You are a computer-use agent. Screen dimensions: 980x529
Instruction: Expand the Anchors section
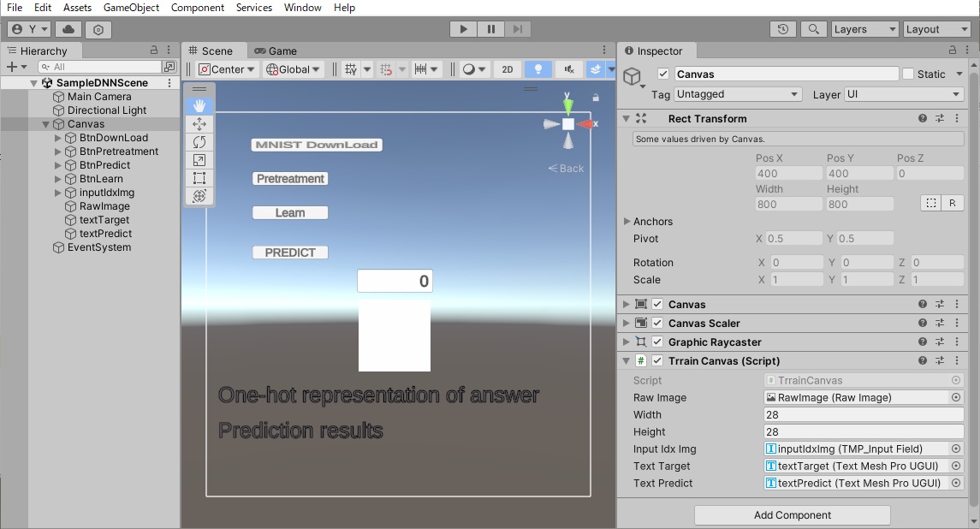click(x=627, y=222)
